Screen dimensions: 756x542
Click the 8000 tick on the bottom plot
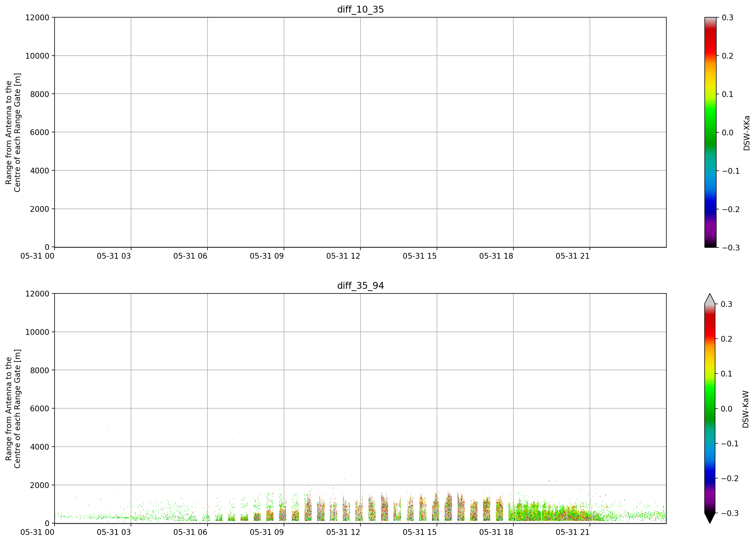tap(40, 370)
